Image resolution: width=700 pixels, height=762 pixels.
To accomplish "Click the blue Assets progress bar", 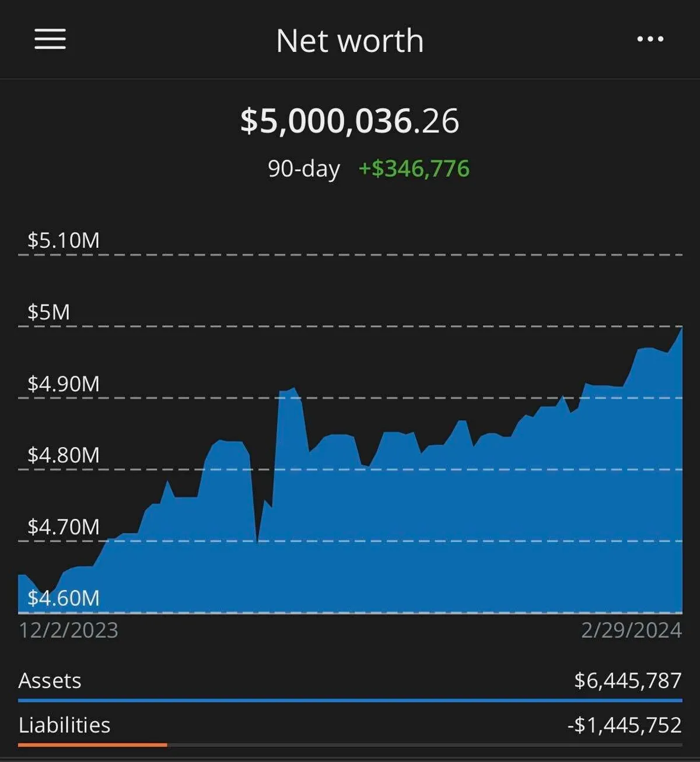I will [x=350, y=700].
